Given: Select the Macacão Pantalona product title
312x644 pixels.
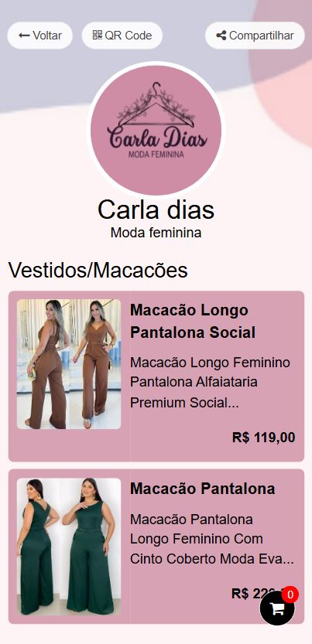Looking at the screenshot, I should pos(203,489).
